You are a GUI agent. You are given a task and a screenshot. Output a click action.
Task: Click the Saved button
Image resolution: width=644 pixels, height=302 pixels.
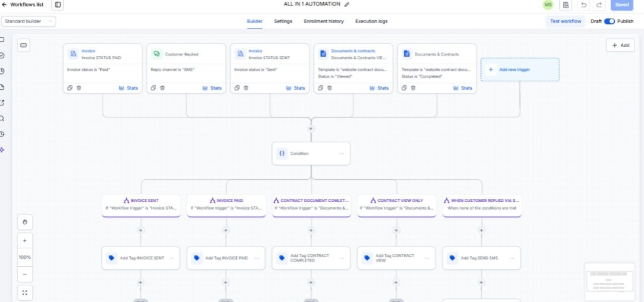(622, 5)
